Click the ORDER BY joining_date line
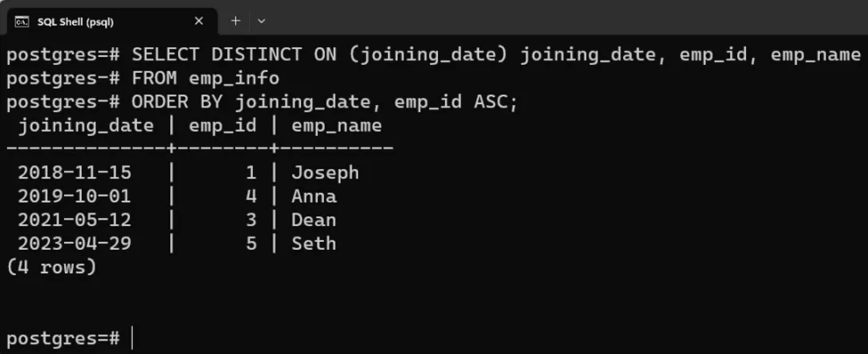This screenshot has height=354, width=868. 262,102
